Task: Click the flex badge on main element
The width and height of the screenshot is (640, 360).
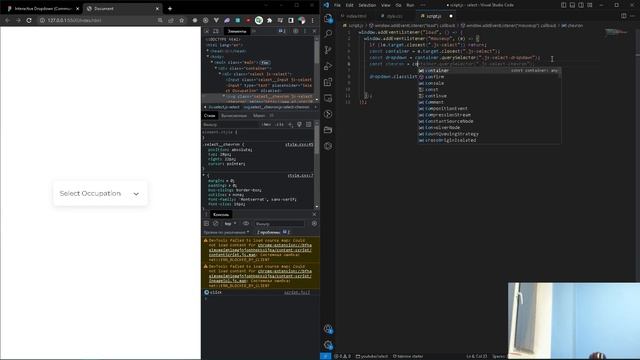Action: coord(265,62)
